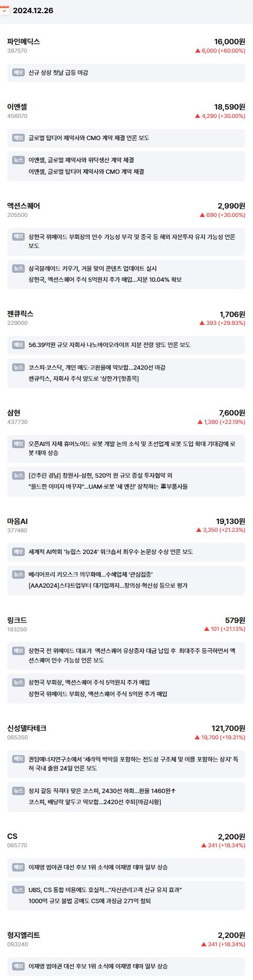Click the 메모 badge under 마음AI
Viewport: 253px width, 980px height.
click(18, 551)
